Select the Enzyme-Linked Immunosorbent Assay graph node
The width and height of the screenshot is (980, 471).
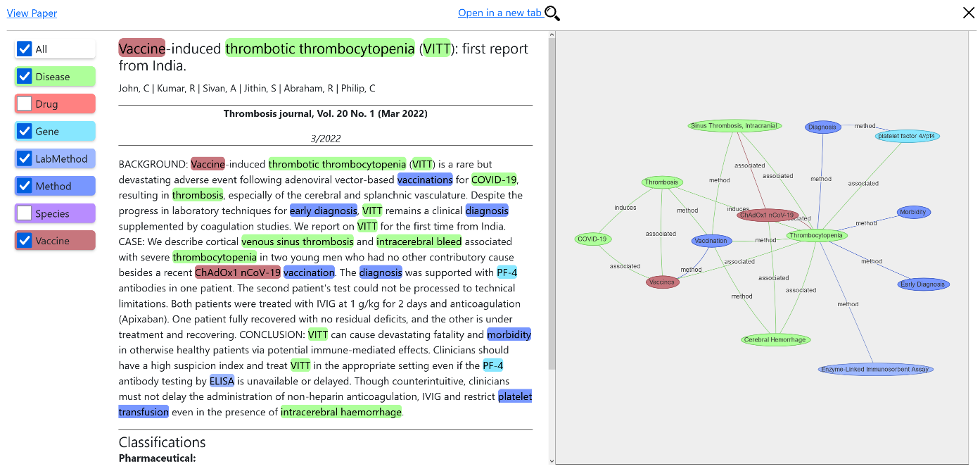pos(876,369)
